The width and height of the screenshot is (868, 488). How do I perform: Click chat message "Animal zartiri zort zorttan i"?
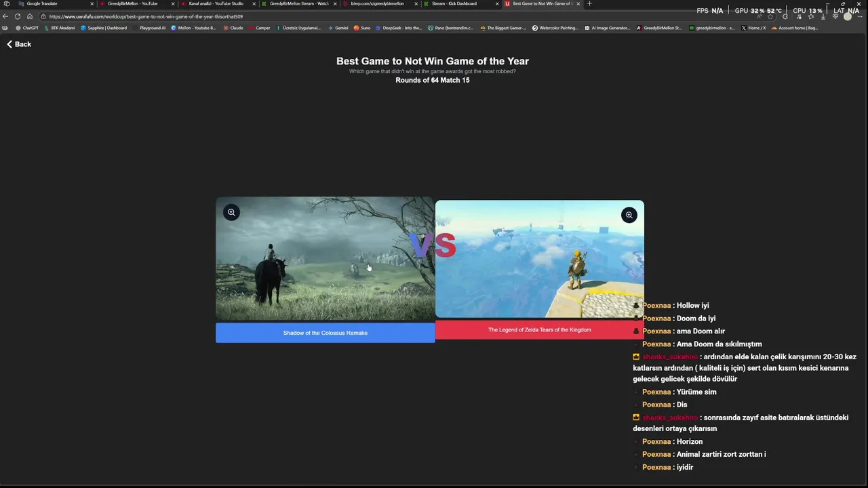[x=721, y=455]
